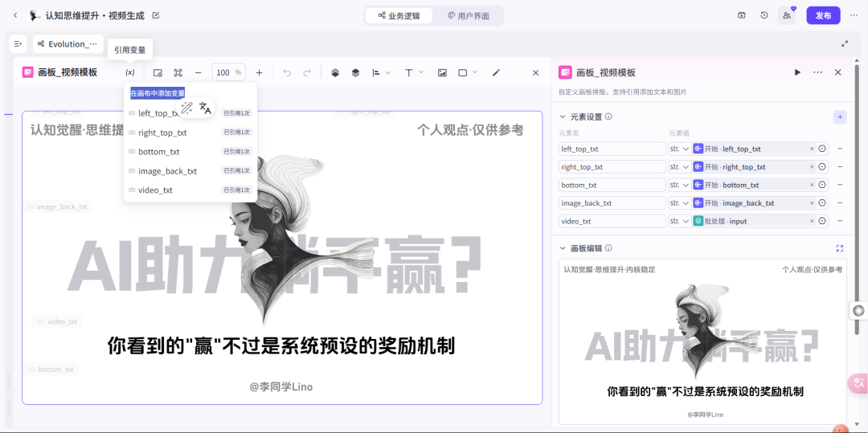Click the translate icon in floating popup
868x433 pixels.
[x=205, y=108]
